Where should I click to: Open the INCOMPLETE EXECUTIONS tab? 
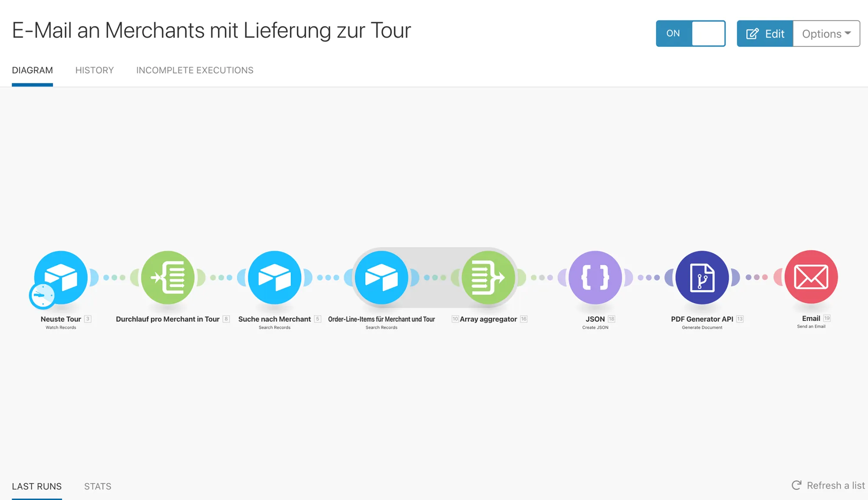[194, 70]
